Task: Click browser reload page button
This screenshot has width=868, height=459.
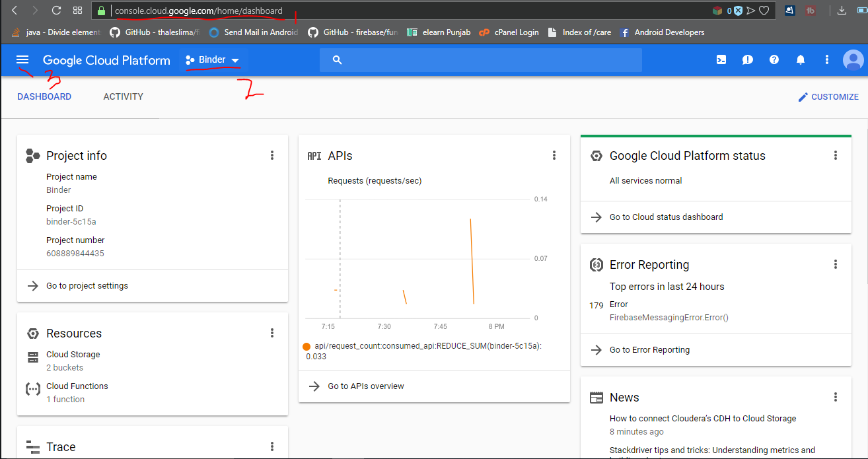Action: click(x=56, y=11)
